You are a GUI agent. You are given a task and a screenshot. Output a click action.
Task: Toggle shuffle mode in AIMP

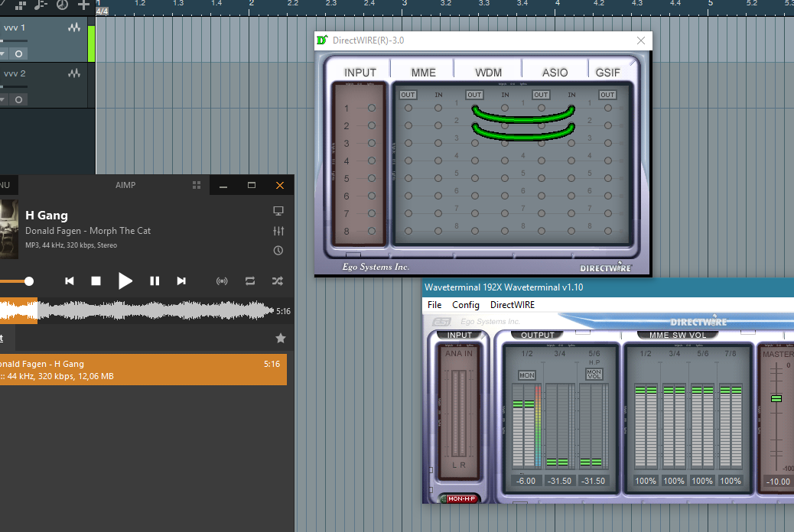coord(278,281)
